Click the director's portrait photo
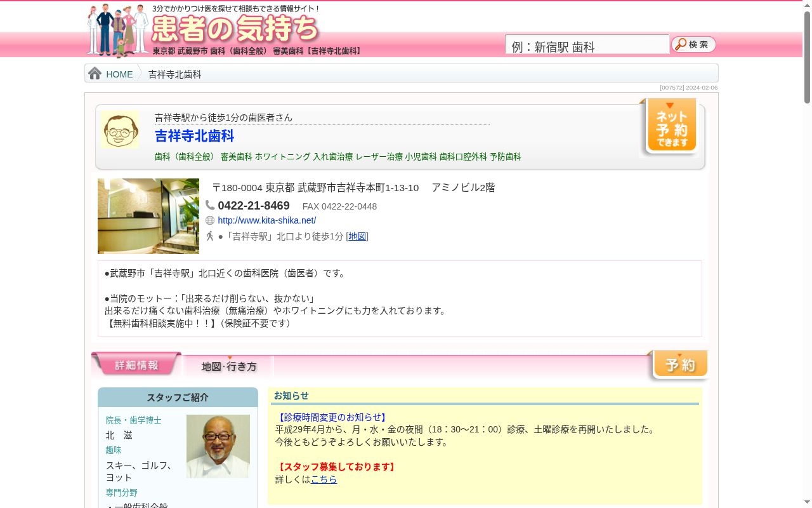The image size is (812, 508). pos(218,446)
